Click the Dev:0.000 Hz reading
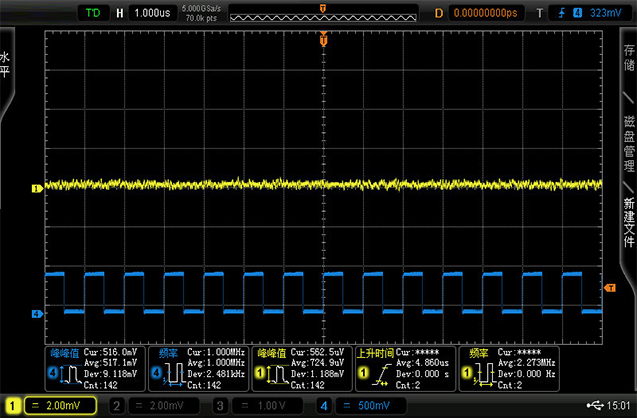 pos(526,374)
